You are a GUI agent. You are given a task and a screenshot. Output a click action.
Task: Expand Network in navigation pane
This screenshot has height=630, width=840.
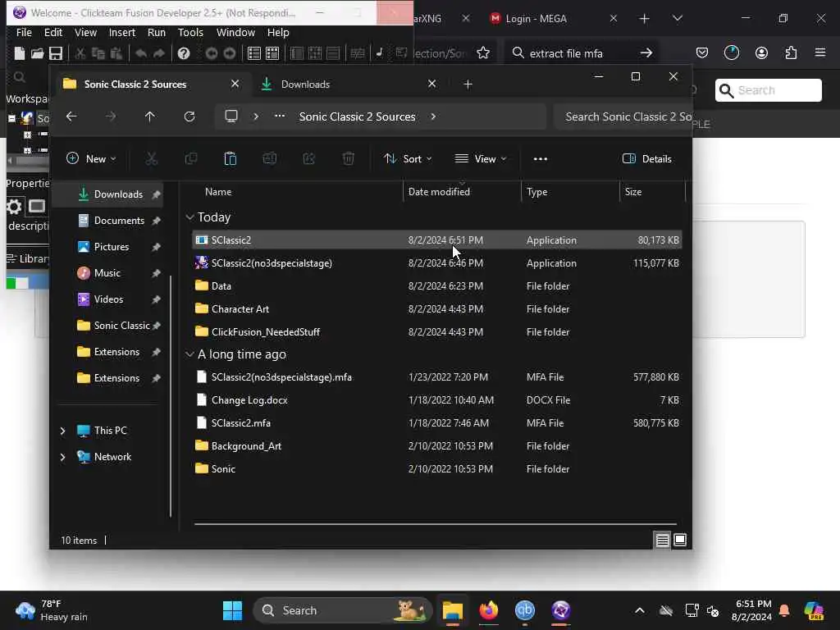click(x=62, y=457)
